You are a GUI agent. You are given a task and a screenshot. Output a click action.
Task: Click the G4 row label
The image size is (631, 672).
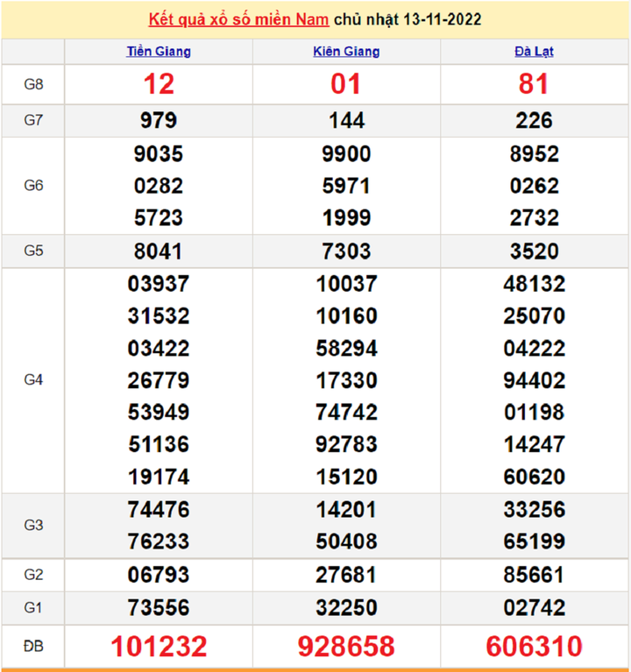(x=33, y=379)
